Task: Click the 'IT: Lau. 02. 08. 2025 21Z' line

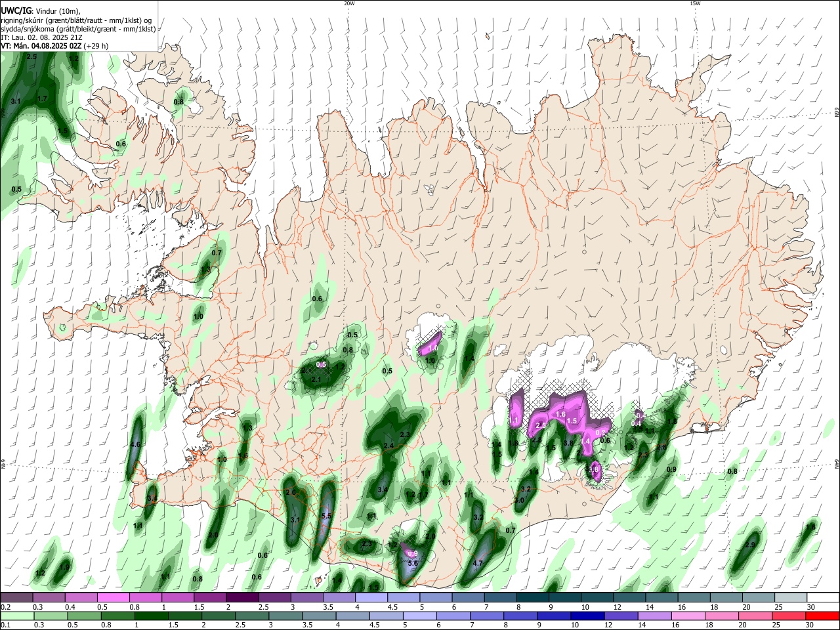Action: (41, 37)
